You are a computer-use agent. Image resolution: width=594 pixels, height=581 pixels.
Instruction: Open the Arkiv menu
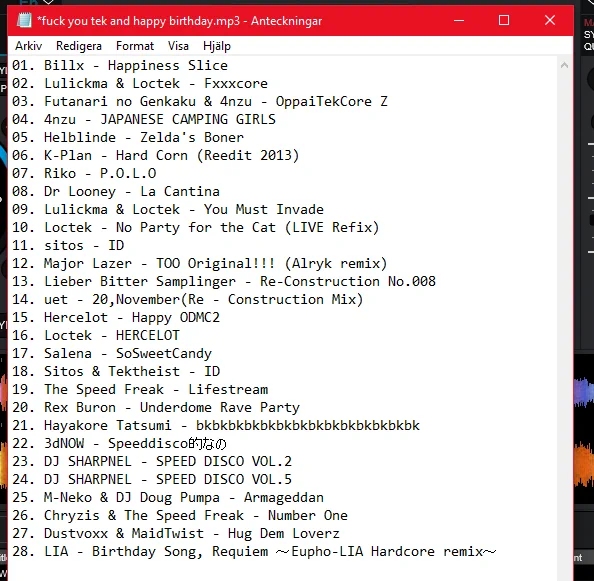pos(28,46)
